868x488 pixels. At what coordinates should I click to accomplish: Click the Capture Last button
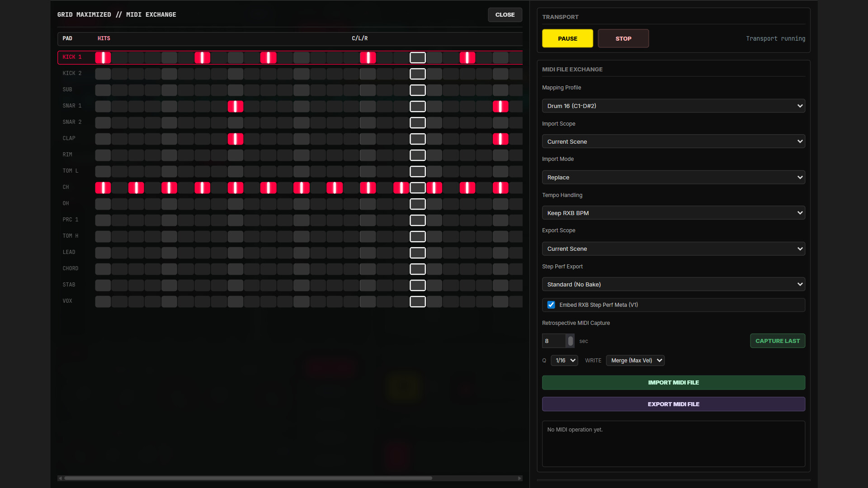pyautogui.click(x=777, y=341)
